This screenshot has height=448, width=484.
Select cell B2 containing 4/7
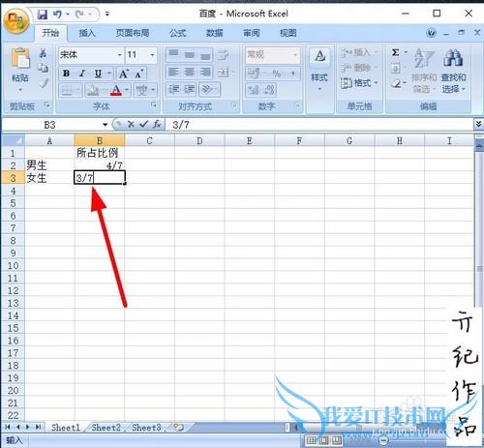click(x=100, y=165)
